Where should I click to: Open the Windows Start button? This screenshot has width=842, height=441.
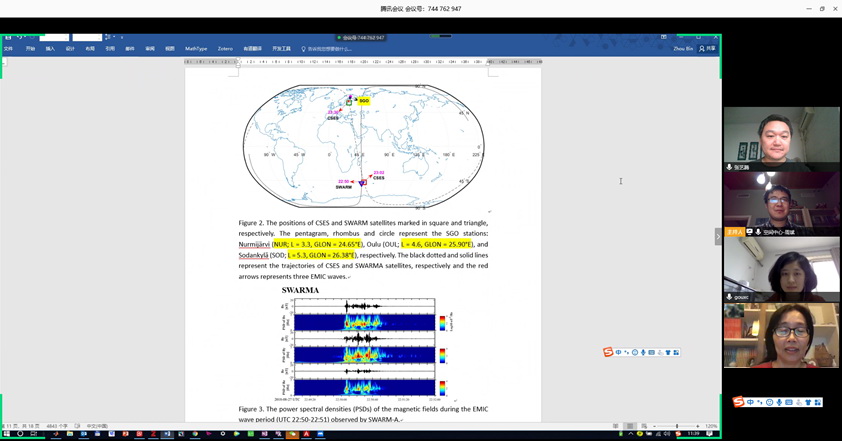(x=7, y=433)
